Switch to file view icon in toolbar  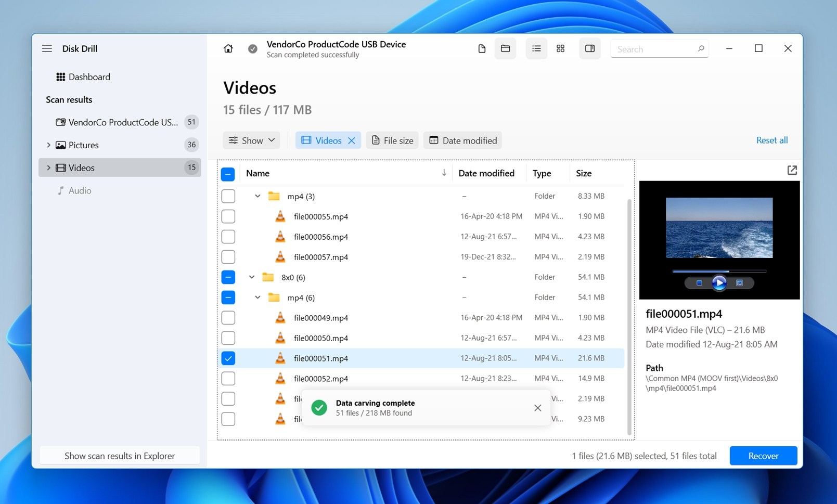(x=482, y=48)
